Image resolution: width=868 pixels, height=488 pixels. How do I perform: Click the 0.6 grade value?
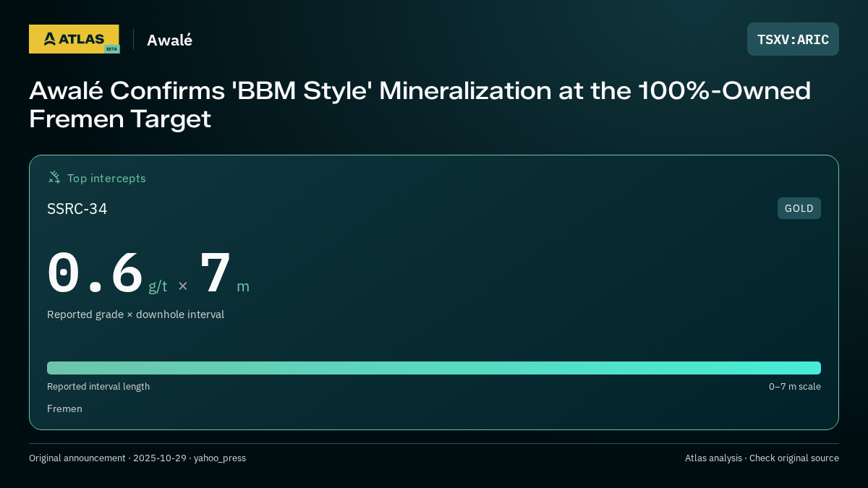click(95, 273)
